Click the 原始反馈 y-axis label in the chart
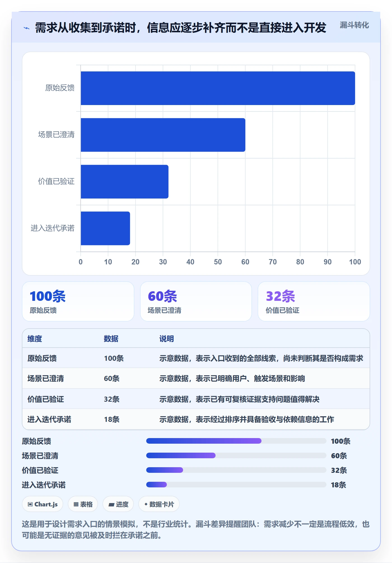 click(60, 88)
